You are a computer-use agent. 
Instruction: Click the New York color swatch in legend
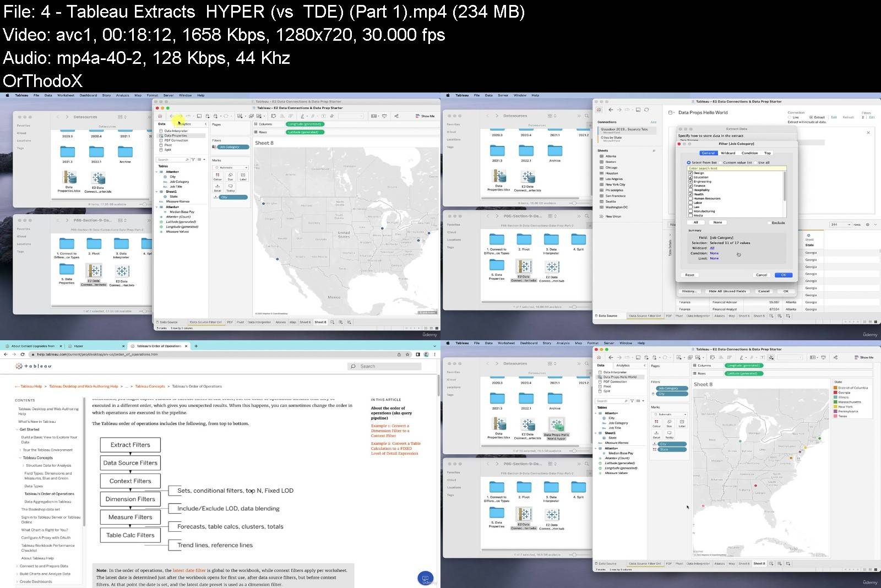[835, 406]
